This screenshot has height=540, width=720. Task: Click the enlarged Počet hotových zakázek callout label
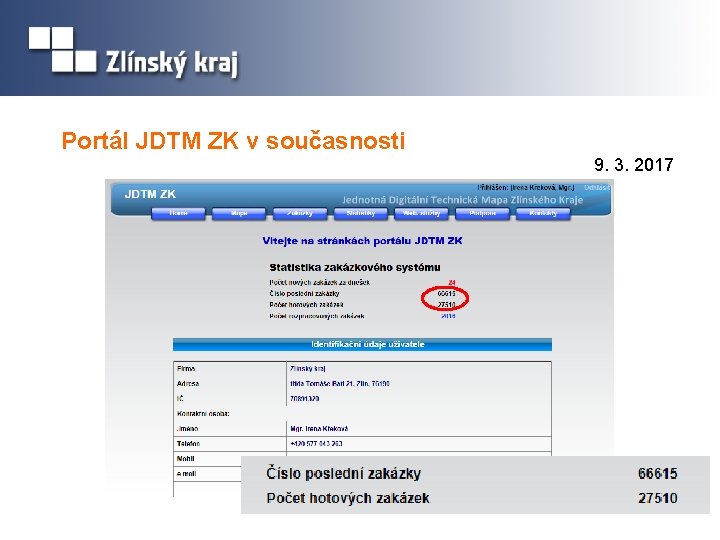click(x=348, y=498)
